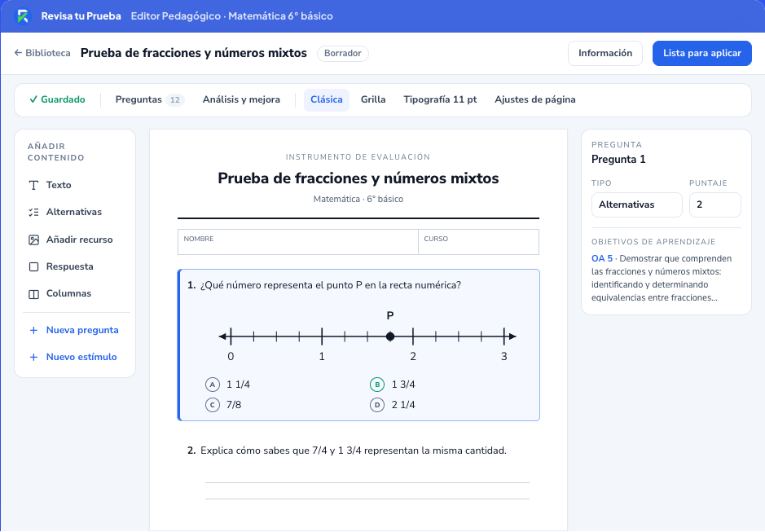Click answer text 1 1/4
Screen dimensions: 765x532
238,385
